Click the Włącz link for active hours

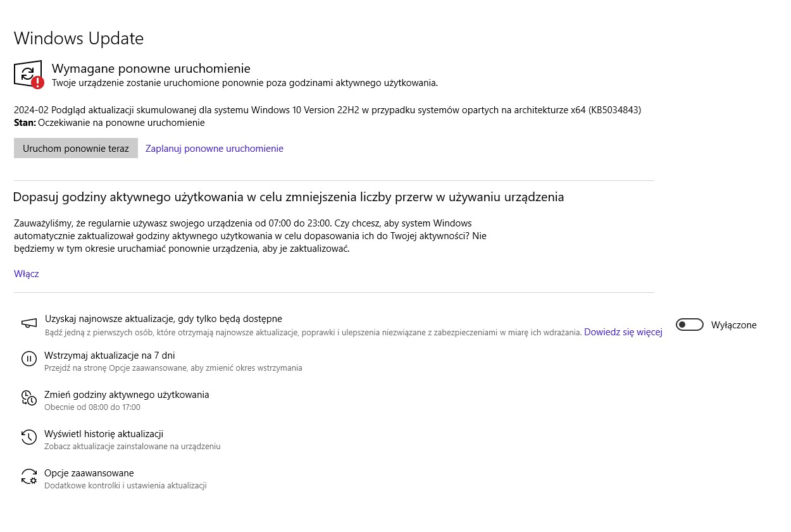tap(27, 274)
